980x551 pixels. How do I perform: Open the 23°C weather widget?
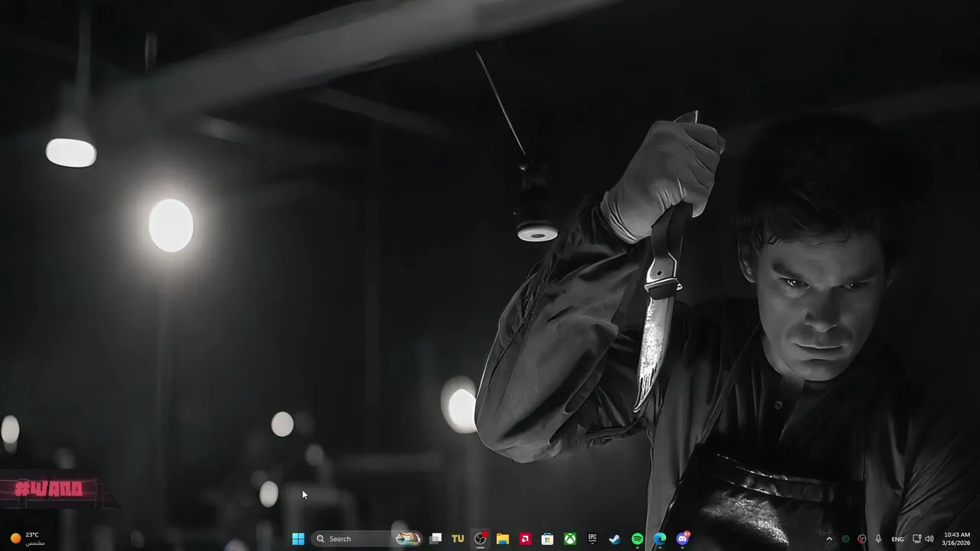tap(27, 539)
